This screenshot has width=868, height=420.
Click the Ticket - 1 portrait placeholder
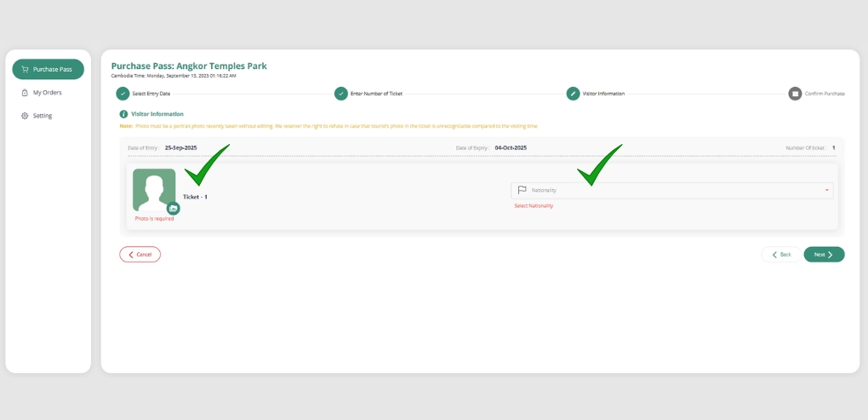coord(154,190)
